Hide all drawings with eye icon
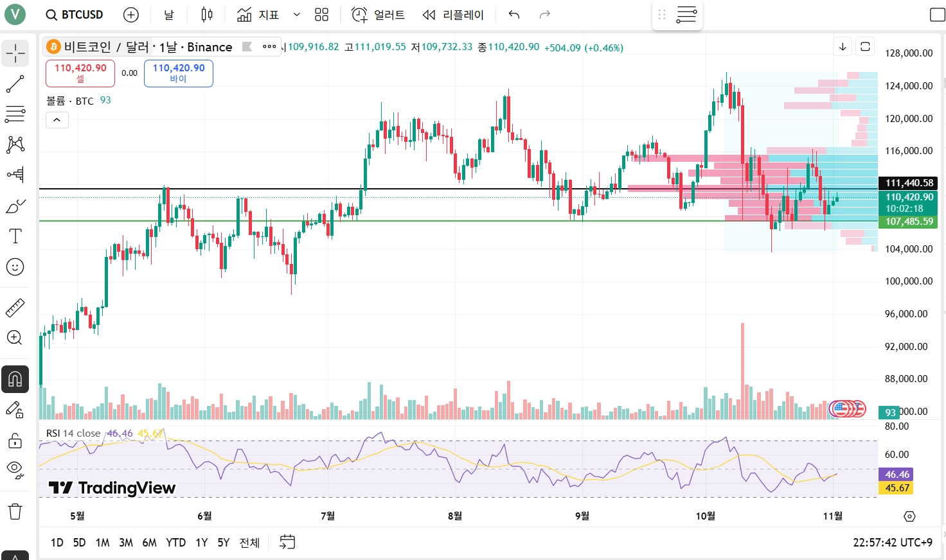This screenshot has width=946, height=560. click(x=15, y=470)
